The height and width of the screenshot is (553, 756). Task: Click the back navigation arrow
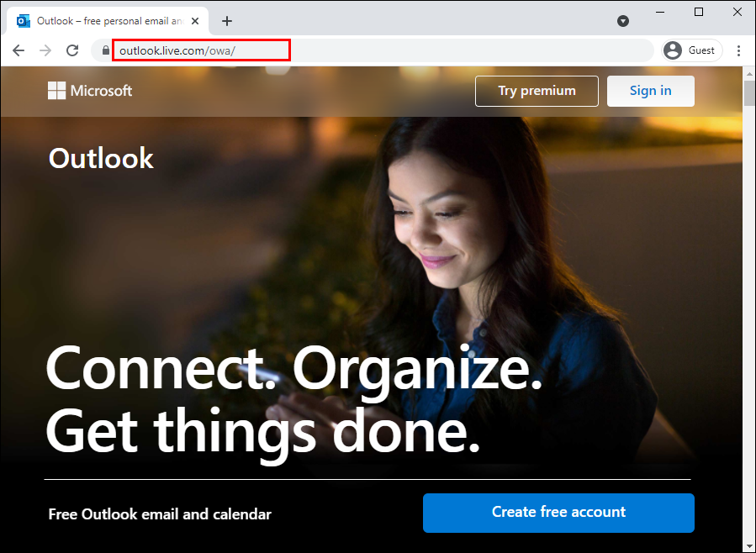tap(19, 50)
